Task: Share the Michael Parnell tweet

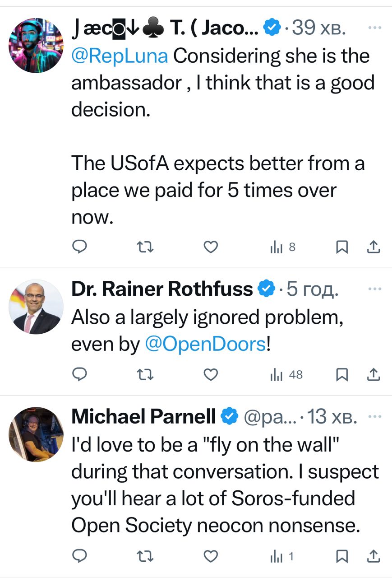Action: point(374,557)
